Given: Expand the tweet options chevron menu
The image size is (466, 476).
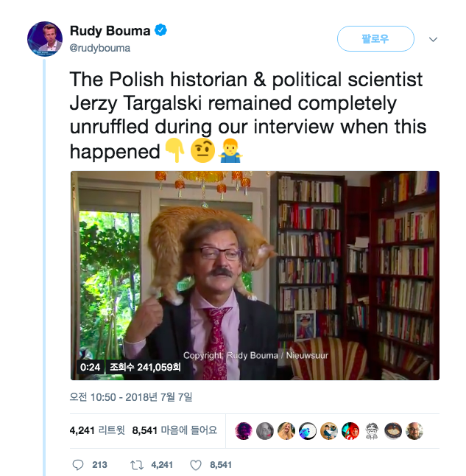Looking at the screenshot, I should click(434, 39).
